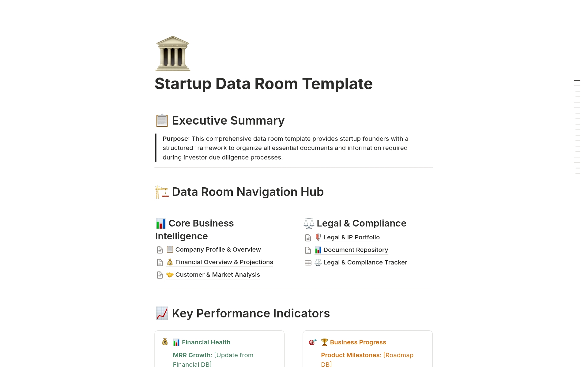
Task: Click the Business Progress callout heading
Action: tap(358, 342)
